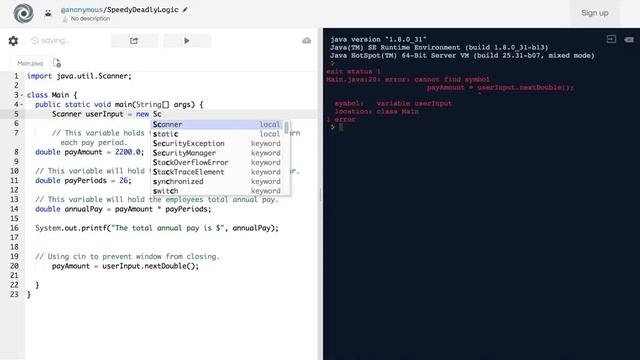This screenshot has width=640, height=360.
Task: Click the autocomplete popup scrollbar
Action: pos(287,127)
